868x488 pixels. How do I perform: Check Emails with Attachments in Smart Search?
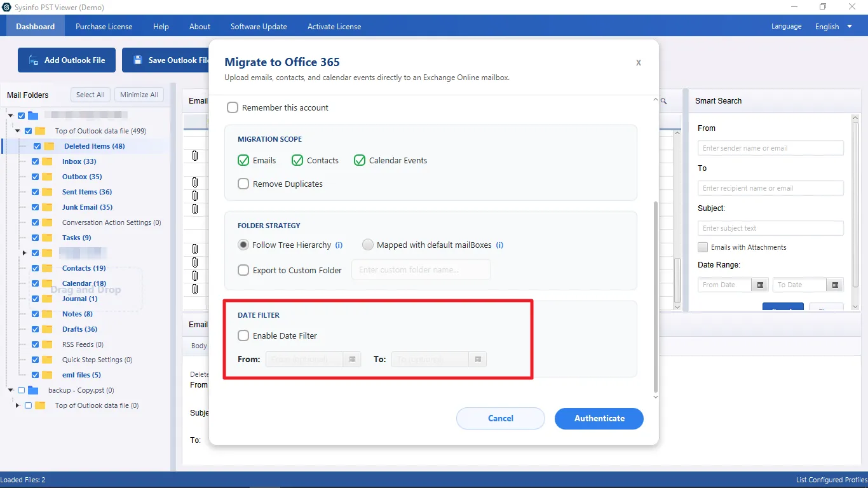pos(703,247)
